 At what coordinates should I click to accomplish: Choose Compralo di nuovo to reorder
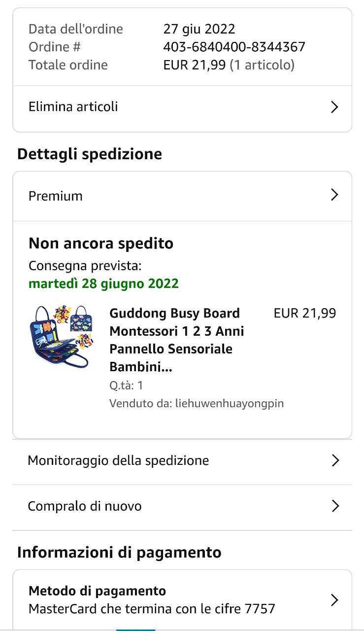[x=85, y=506]
